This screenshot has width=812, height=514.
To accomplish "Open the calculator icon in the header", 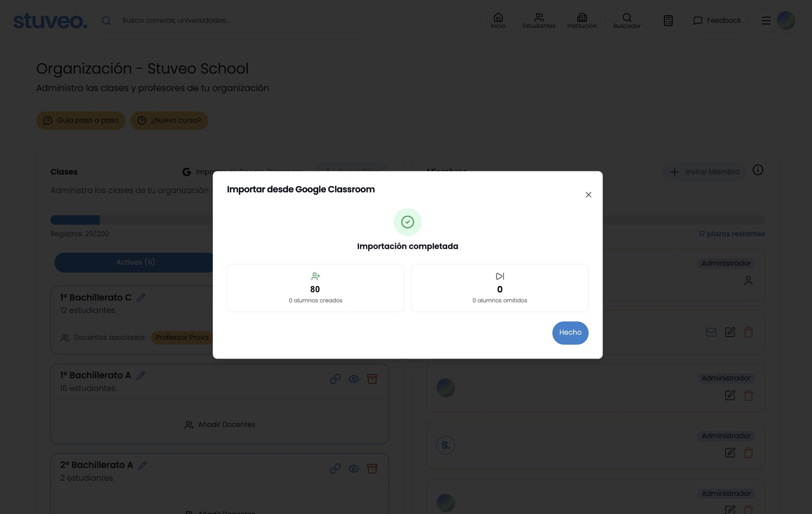I will 668,21.
